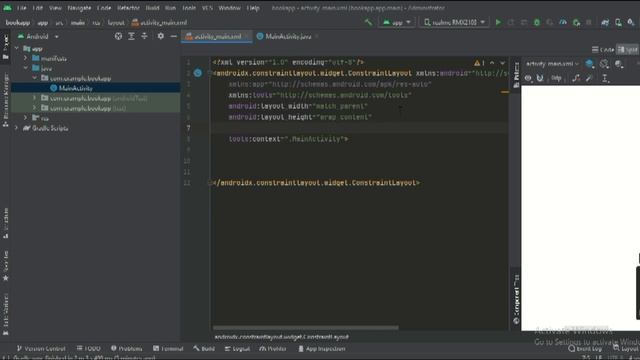
Task: Click the night mode icon in design toolbar
Action: (x=619, y=64)
